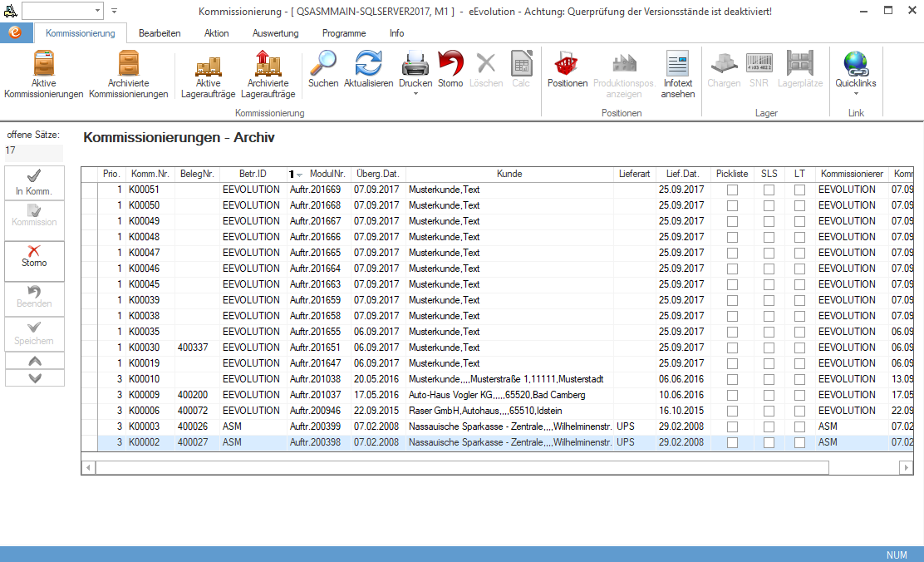
Task: Open the Calc calculator icon
Action: [x=521, y=63]
